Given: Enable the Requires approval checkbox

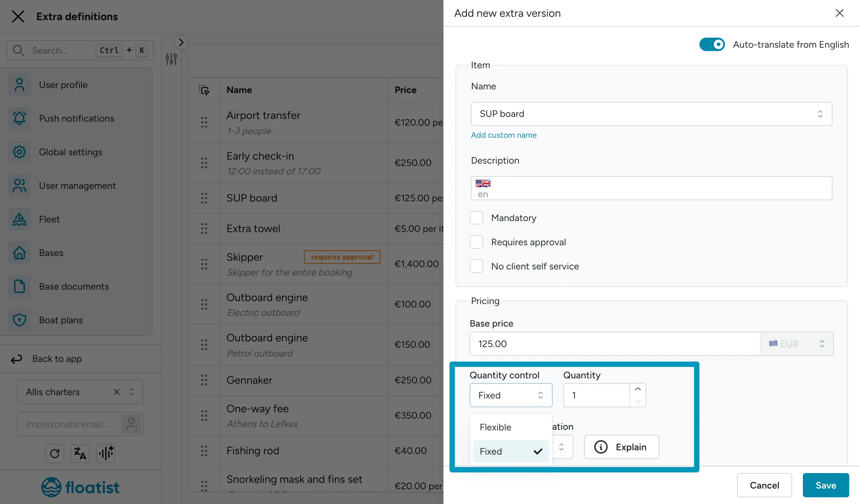Looking at the screenshot, I should pos(476,242).
